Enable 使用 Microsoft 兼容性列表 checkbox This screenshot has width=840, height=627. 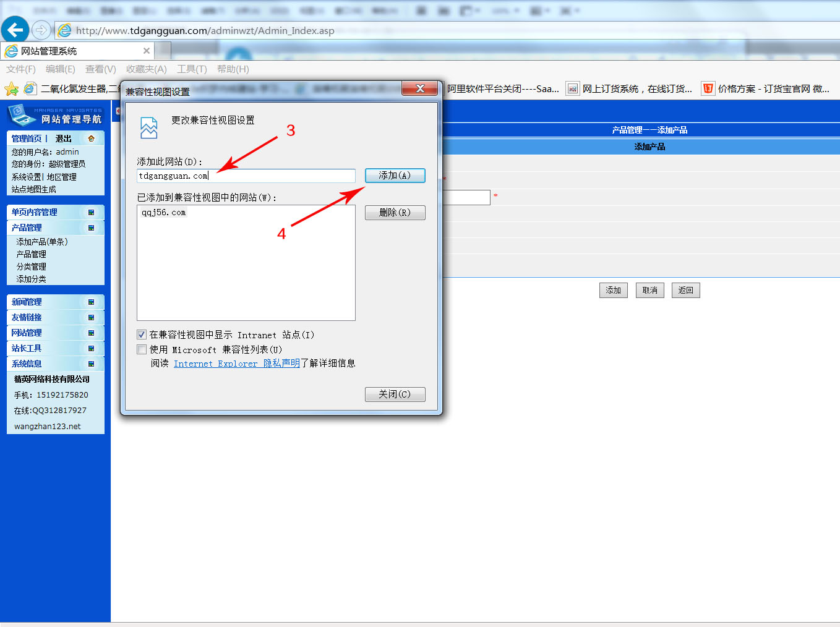tap(142, 349)
